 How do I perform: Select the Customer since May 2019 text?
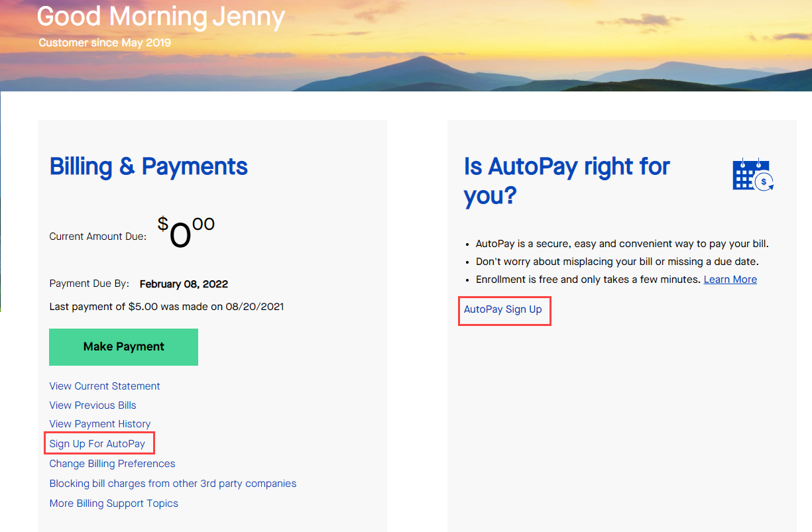[x=104, y=42]
